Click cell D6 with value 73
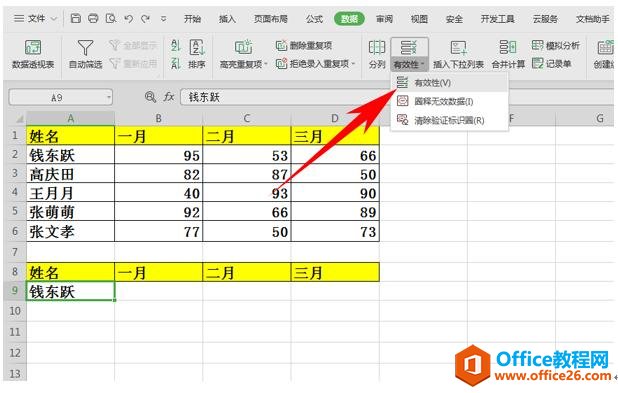 pyautogui.click(x=335, y=231)
